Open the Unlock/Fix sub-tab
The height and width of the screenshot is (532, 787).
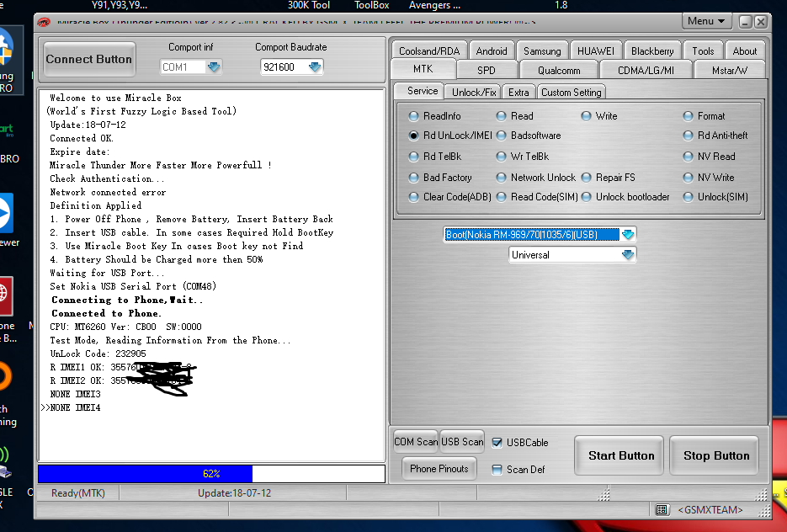pos(474,93)
